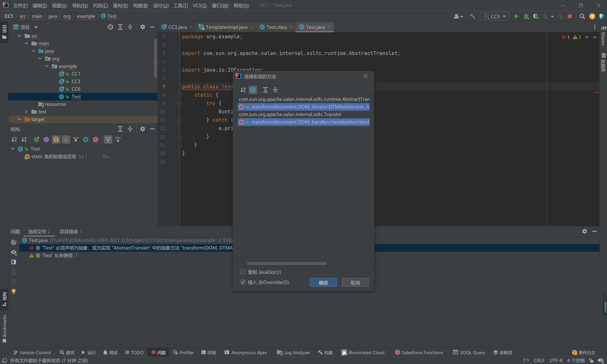Open the 重构(R) menu
The image size is (607, 364).
click(120, 5)
